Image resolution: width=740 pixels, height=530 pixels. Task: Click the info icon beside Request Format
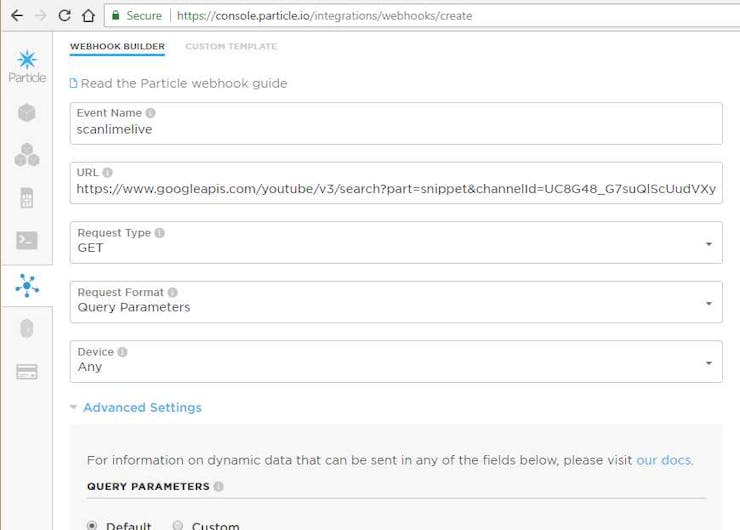(x=173, y=292)
